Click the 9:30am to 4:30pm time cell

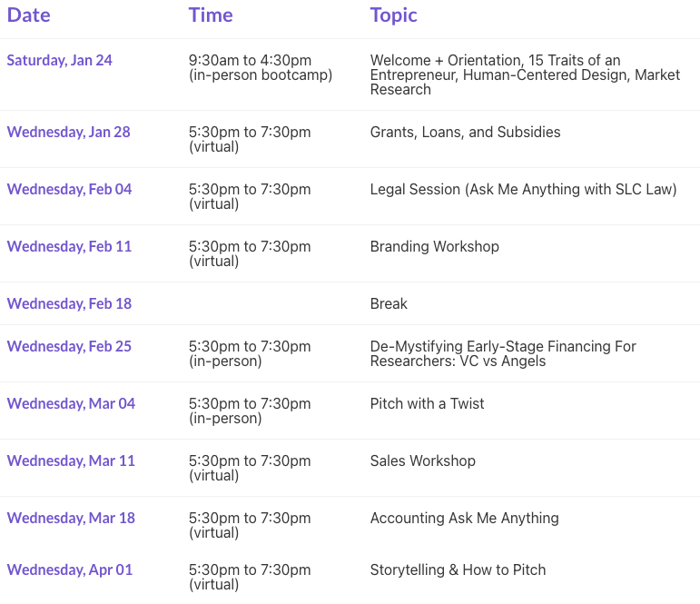[x=250, y=61]
